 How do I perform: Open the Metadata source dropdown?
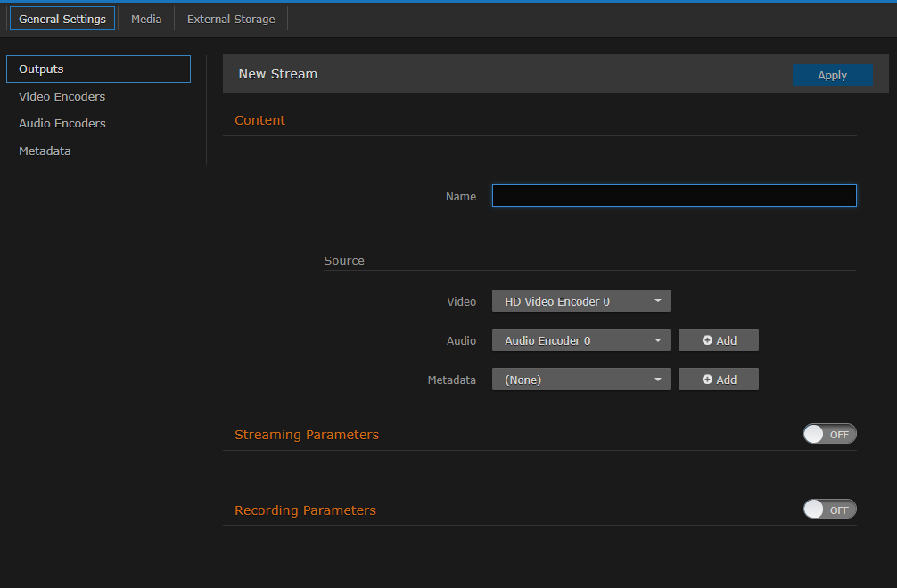(x=580, y=379)
